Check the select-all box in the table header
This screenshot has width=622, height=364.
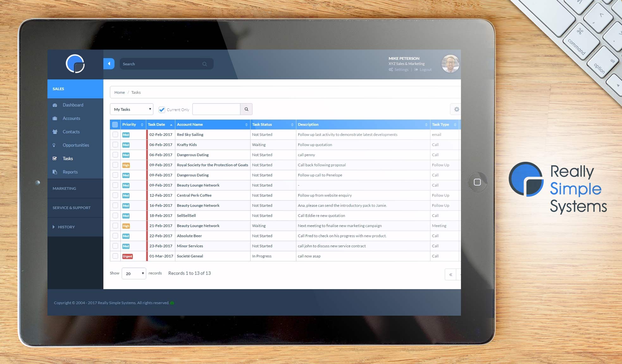(x=115, y=124)
